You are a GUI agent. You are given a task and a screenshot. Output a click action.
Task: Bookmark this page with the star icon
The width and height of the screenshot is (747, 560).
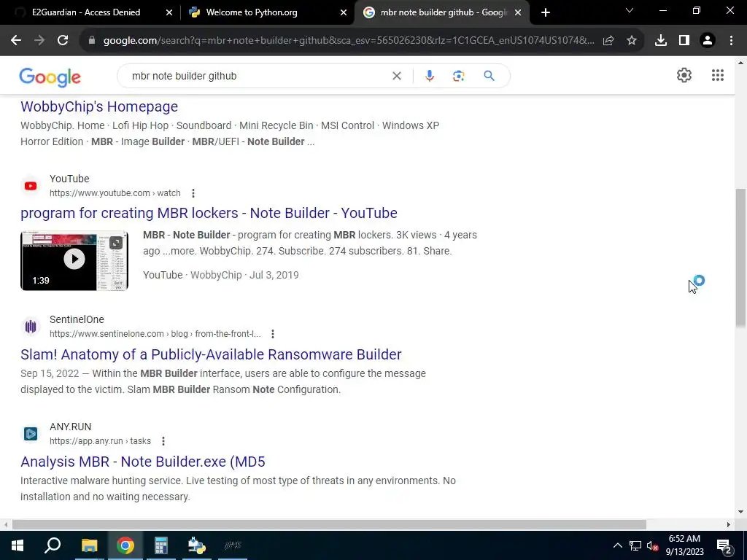(632, 41)
